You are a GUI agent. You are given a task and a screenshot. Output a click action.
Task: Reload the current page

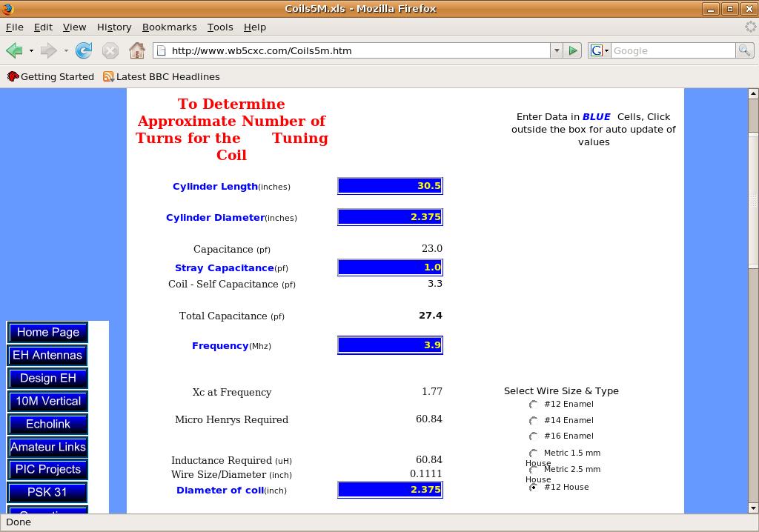click(84, 50)
